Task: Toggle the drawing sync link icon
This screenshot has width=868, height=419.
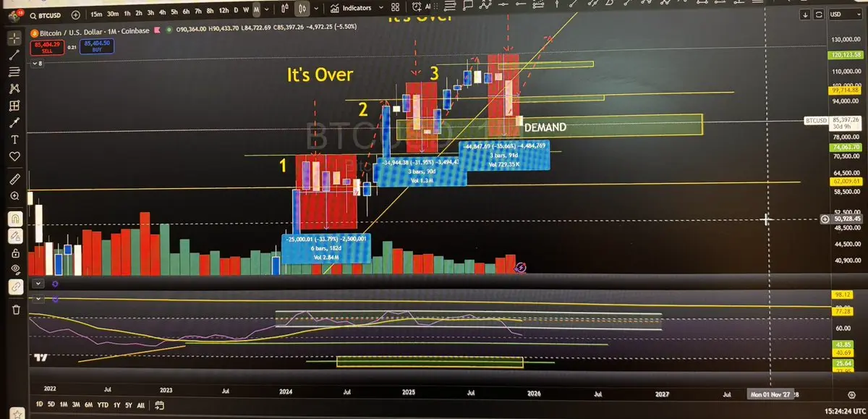Action: tap(14, 287)
